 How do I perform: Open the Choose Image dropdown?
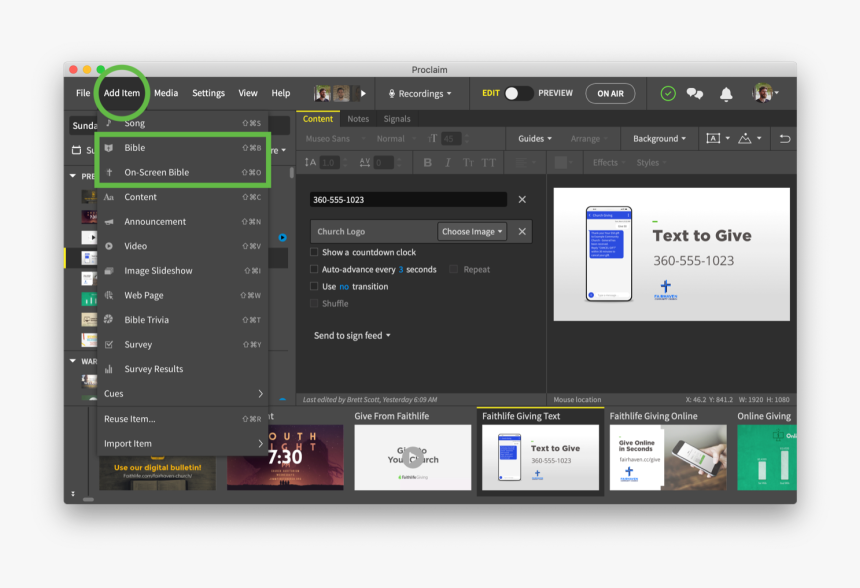click(x=472, y=231)
